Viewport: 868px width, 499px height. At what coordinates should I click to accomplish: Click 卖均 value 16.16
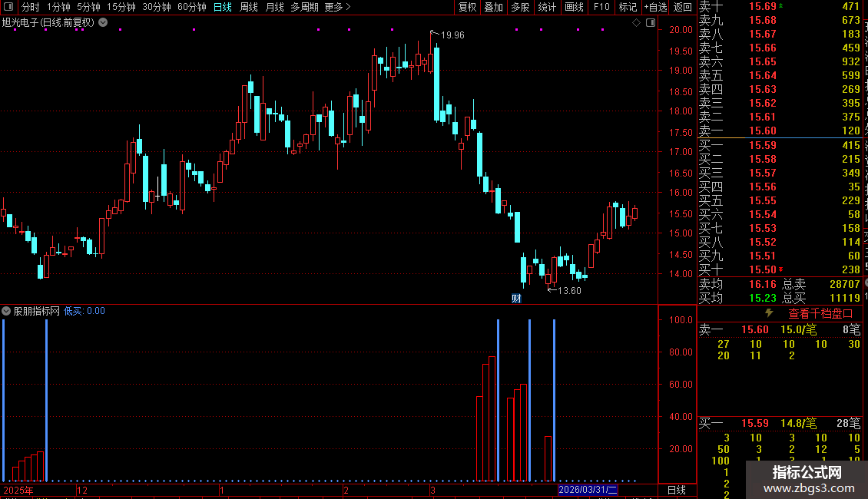pyautogui.click(x=763, y=284)
